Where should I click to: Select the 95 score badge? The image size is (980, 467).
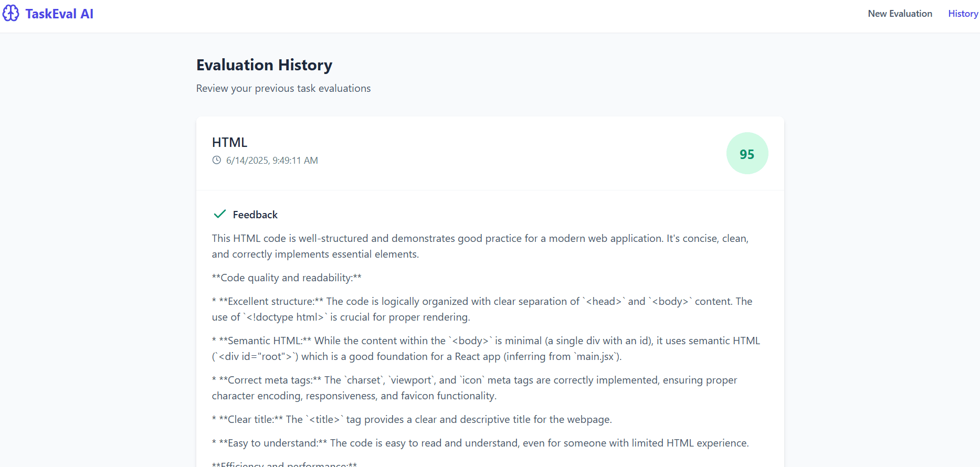(x=747, y=153)
